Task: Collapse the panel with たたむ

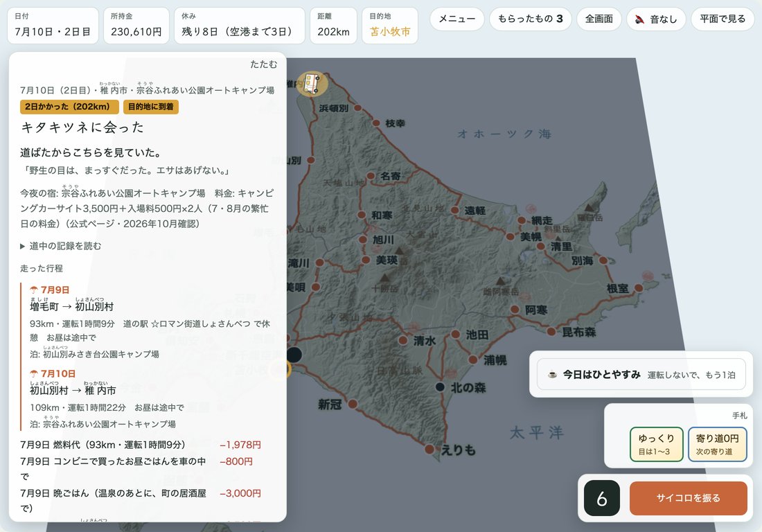Action: [x=263, y=64]
